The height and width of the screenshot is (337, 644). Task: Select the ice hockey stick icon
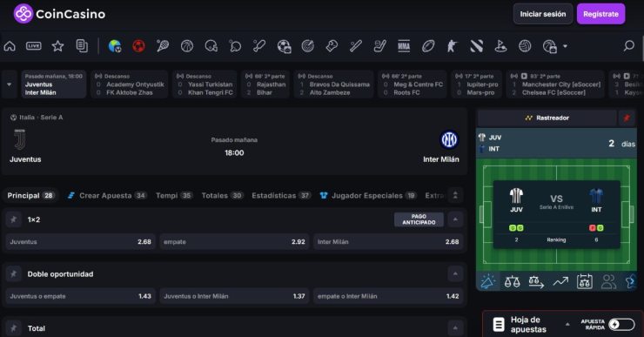(380, 46)
